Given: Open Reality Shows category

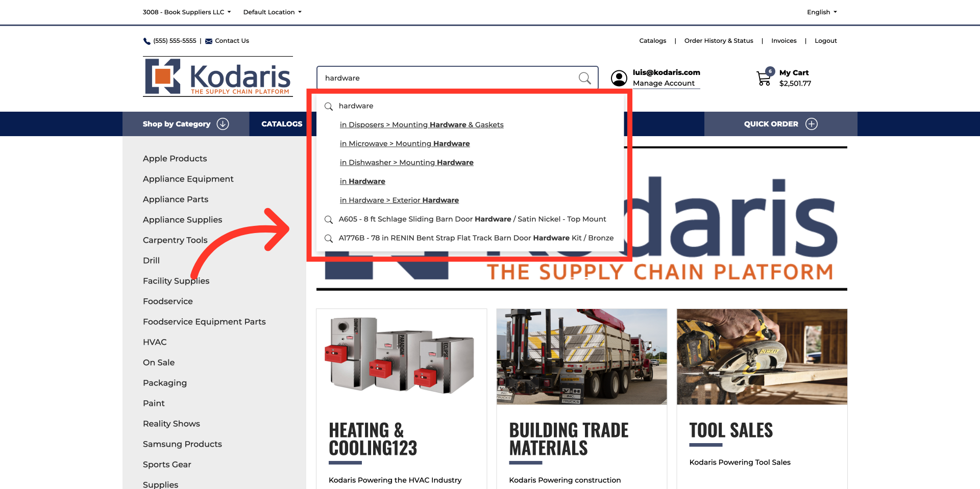Looking at the screenshot, I should (x=171, y=424).
